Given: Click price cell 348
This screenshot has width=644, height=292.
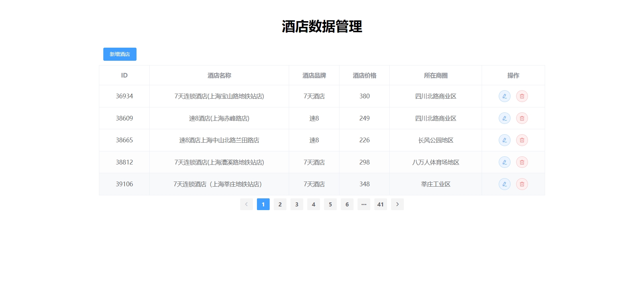Looking at the screenshot, I should click(x=365, y=184).
